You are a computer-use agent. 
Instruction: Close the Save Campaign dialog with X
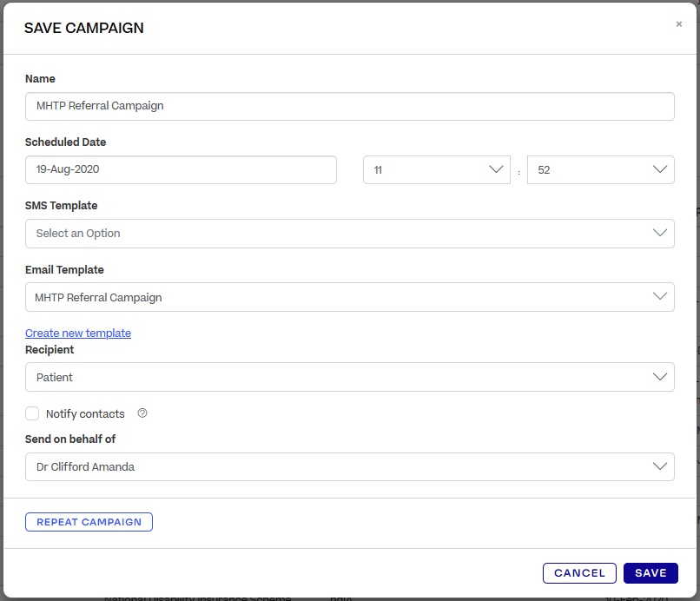click(679, 24)
